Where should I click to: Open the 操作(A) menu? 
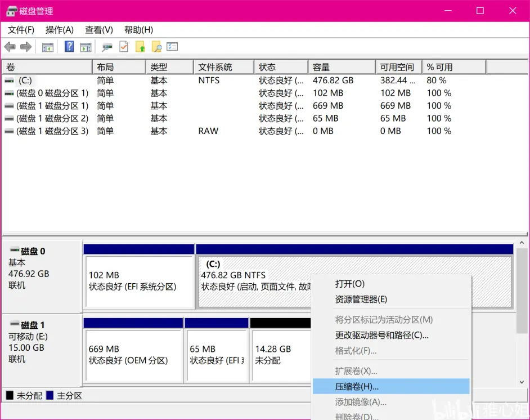click(60, 30)
